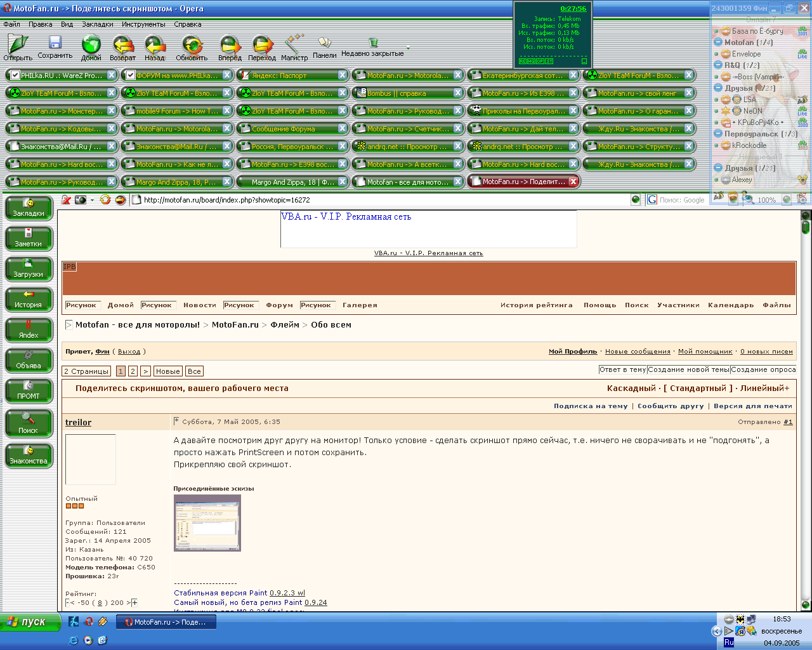
Task: Open the пуск Start button
Action: click(x=30, y=622)
